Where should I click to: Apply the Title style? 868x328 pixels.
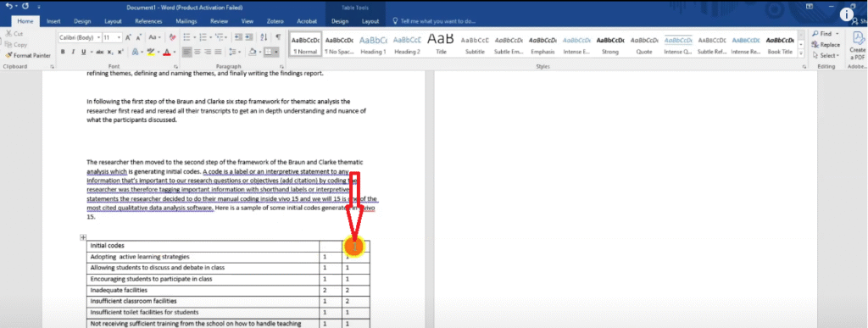click(x=441, y=45)
